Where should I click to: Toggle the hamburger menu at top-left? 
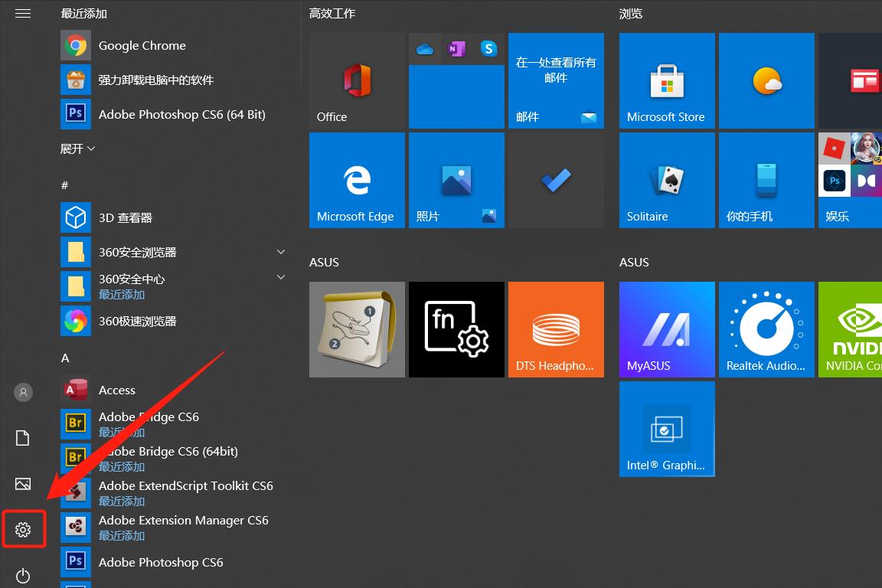point(23,13)
